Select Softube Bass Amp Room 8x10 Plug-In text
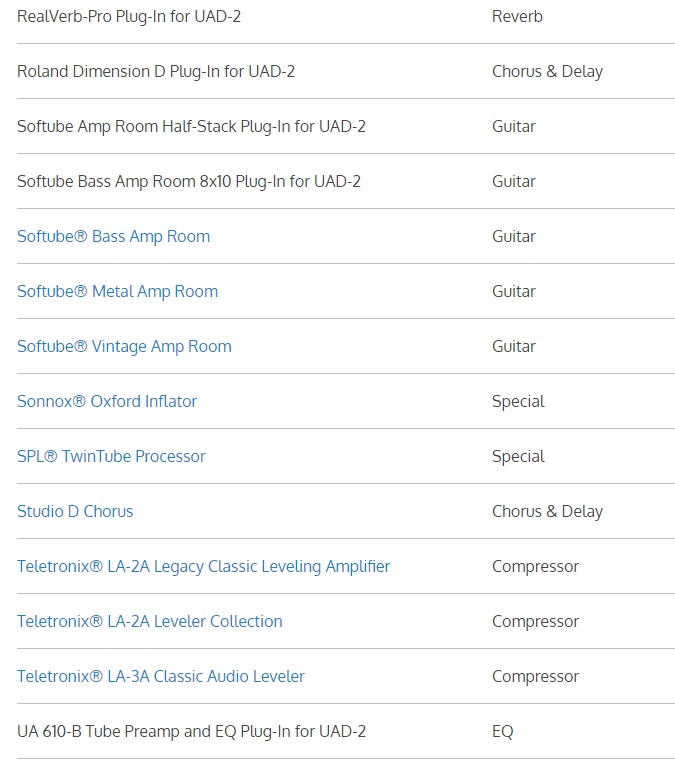Screen dimensions: 675x767 pyautogui.click(x=189, y=182)
